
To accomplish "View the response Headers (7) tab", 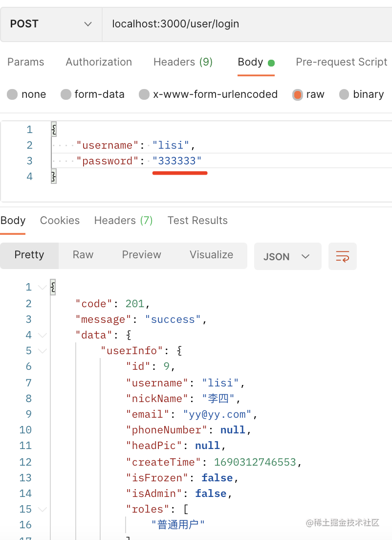I will (x=123, y=221).
